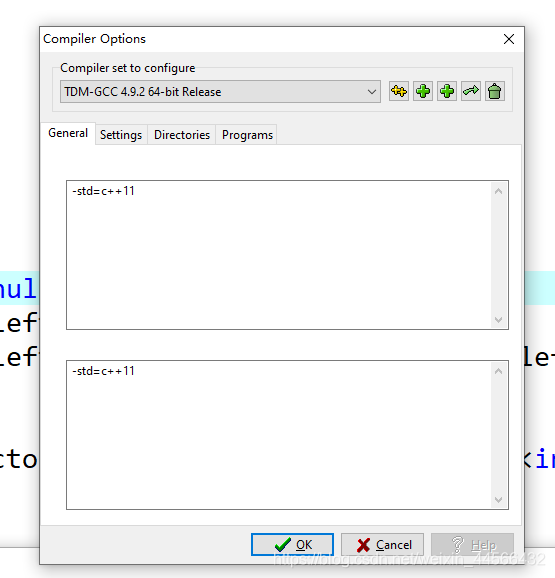Confirm with the OK button
Image resolution: width=555 pixels, height=578 pixels.
[292, 544]
